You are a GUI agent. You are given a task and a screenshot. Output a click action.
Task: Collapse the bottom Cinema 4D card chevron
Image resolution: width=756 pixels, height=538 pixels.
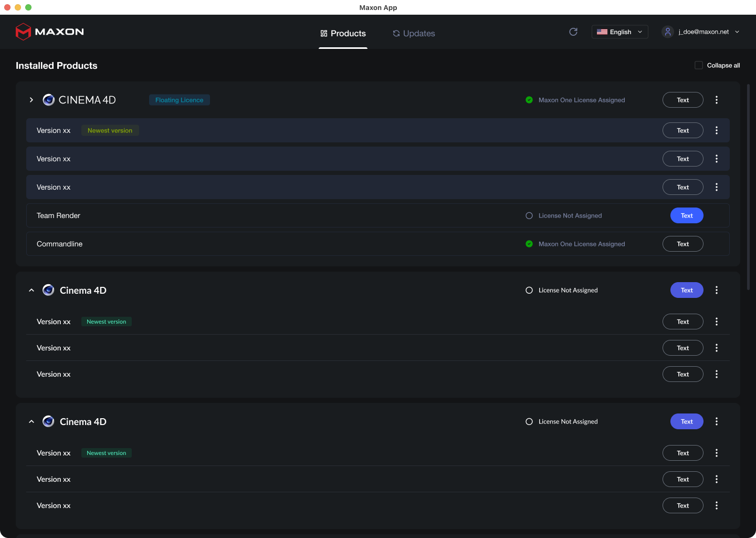pyautogui.click(x=31, y=421)
